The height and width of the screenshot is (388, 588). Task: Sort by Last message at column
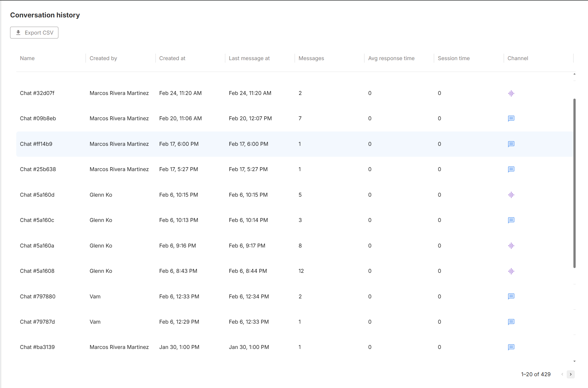249,58
